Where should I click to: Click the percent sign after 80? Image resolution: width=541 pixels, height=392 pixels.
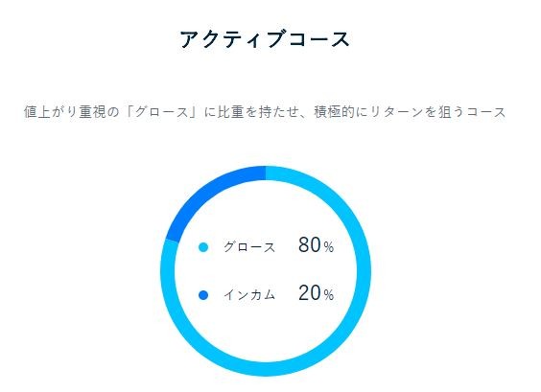(329, 247)
